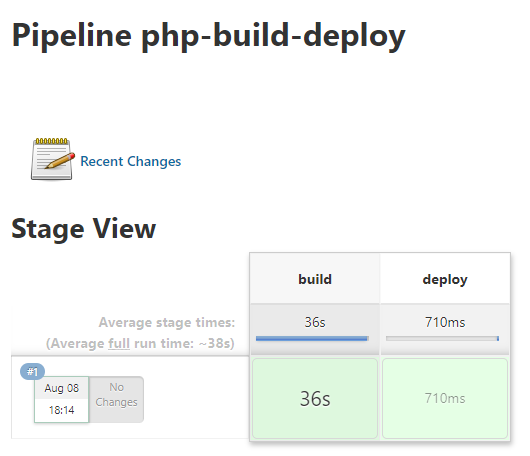Click the 710ms average deploy time cell
Viewport: 530px width, 456px height.
click(x=445, y=329)
